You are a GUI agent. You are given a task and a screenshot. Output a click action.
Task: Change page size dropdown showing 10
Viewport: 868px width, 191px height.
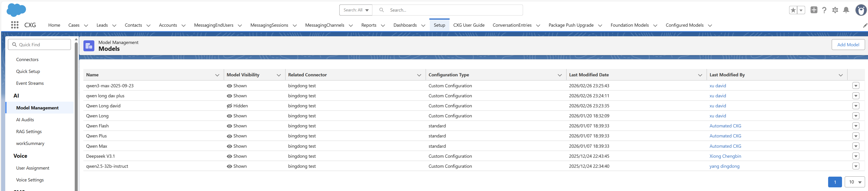click(x=855, y=182)
